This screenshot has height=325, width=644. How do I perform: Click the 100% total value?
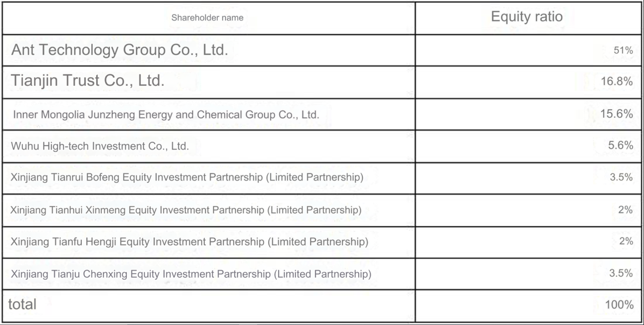click(619, 305)
